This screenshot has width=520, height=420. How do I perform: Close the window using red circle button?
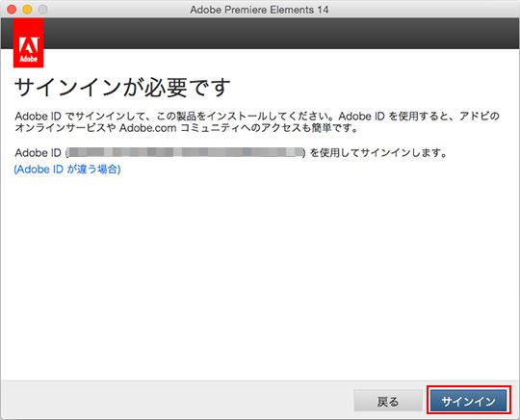12,10
